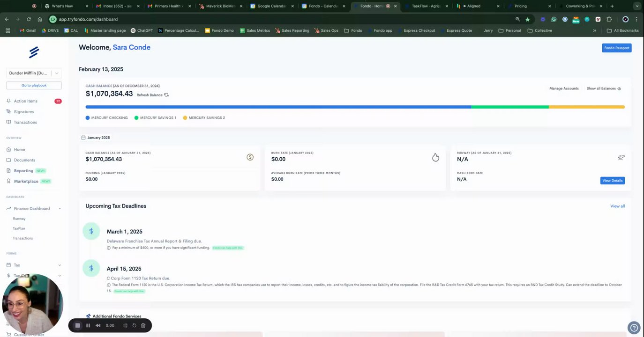The width and height of the screenshot is (644, 337).
Task: Toggle Show all Balances eye icon
Action: coord(619,88)
